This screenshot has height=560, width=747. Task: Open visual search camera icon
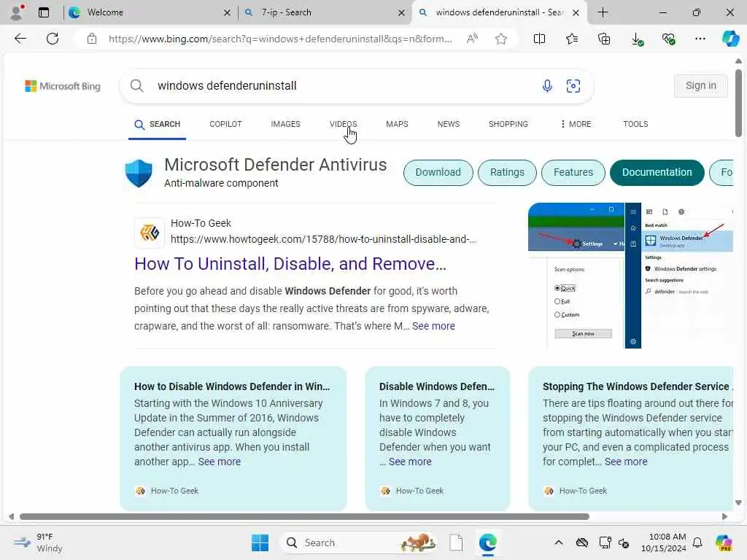pos(573,86)
